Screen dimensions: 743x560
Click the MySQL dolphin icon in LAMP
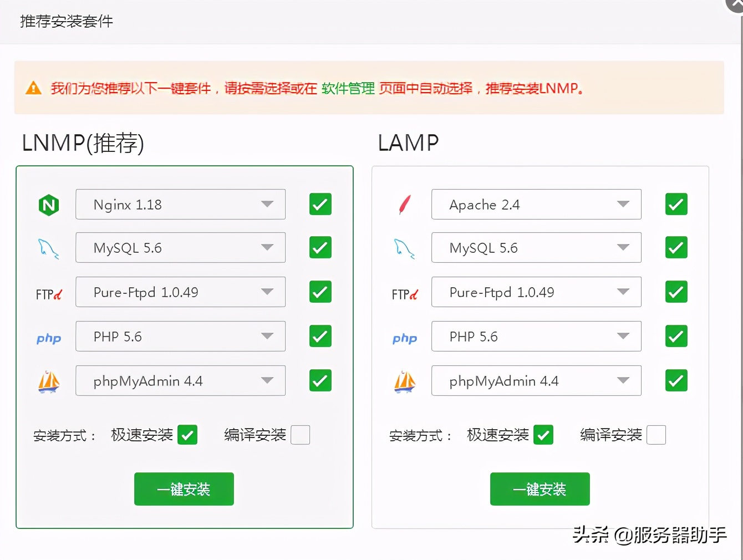coord(405,248)
